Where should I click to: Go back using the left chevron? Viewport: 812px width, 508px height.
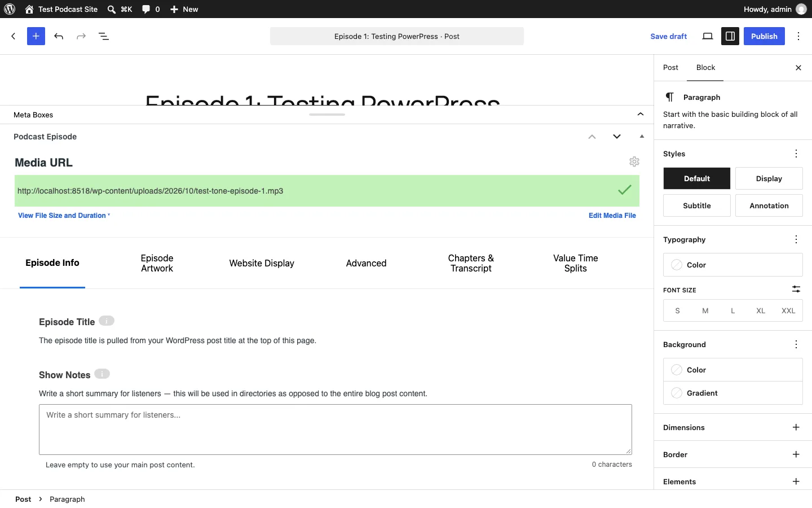pyautogui.click(x=14, y=36)
